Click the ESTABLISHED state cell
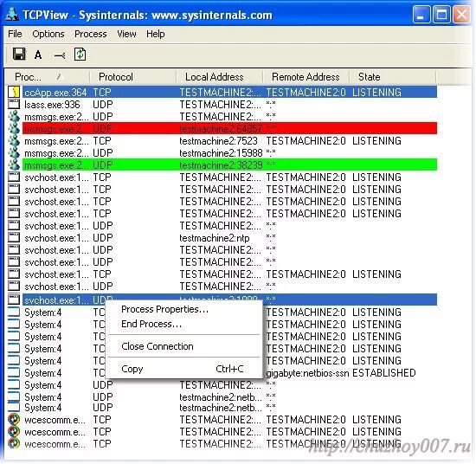The width and height of the screenshot is (476, 464). pyautogui.click(x=384, y=373)
